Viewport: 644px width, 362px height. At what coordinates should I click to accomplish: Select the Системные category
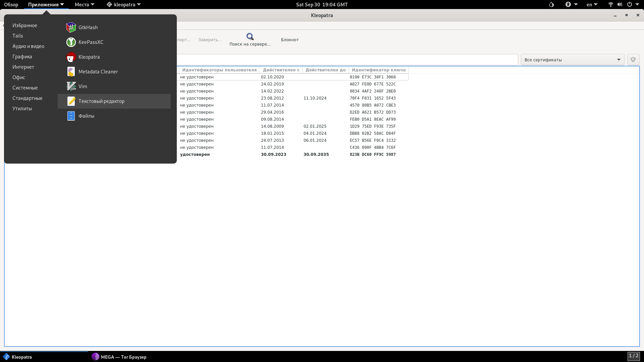tap(25, 88)
